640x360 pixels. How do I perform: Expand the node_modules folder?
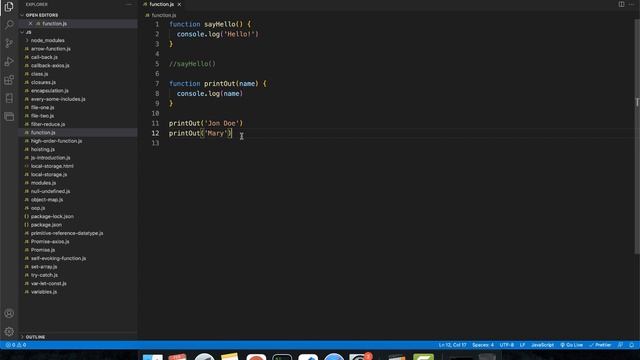click(47, 40)
